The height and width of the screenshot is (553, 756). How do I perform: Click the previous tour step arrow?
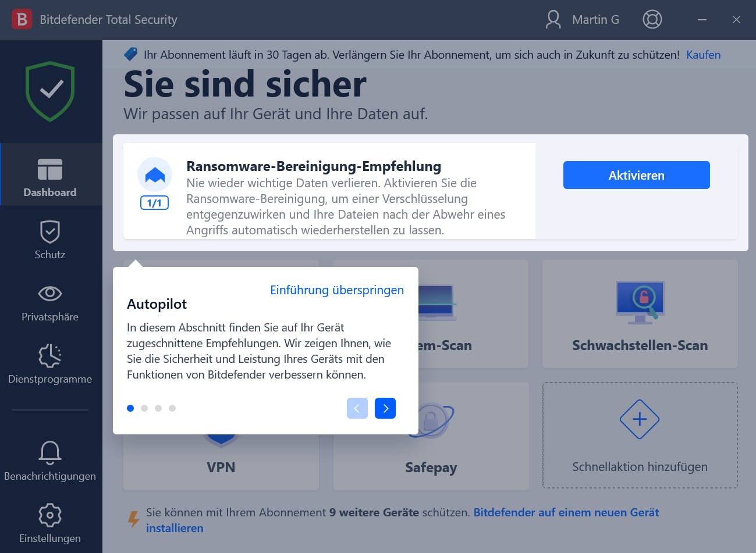[x=357, y=408]
